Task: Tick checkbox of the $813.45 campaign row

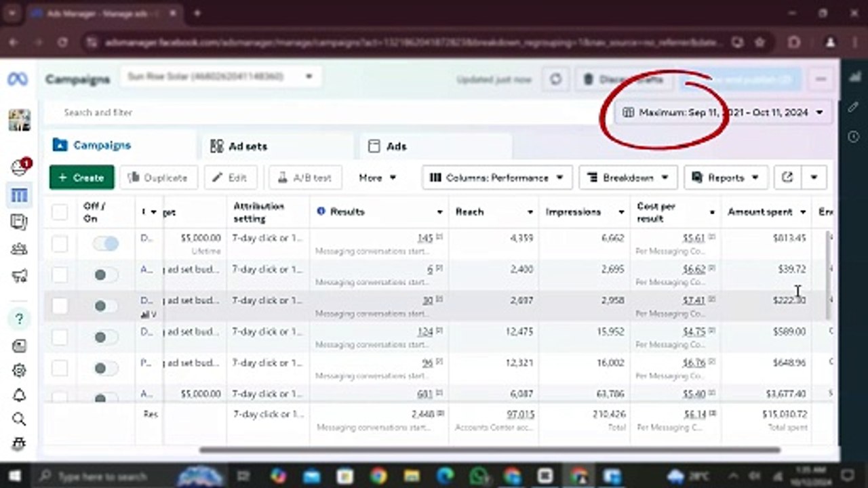Action: [60, 243]
